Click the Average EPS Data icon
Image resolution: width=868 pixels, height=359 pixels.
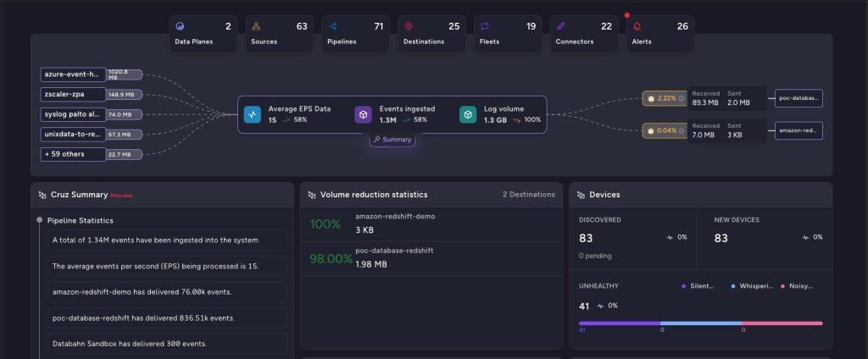[x=252, y=114]
